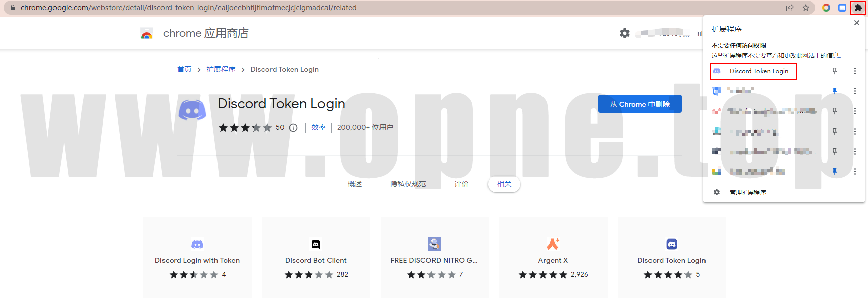The height and width of the screenshot is (299, 868).
Task: Click the address bar URL
Action: (x=189, y=8)
